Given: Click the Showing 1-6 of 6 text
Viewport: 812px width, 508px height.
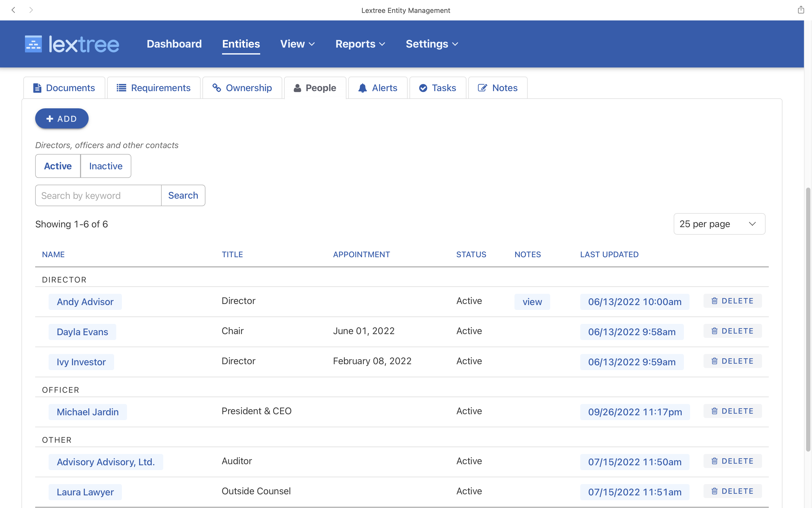Looking at the screenshot, I should click(71, 224).
